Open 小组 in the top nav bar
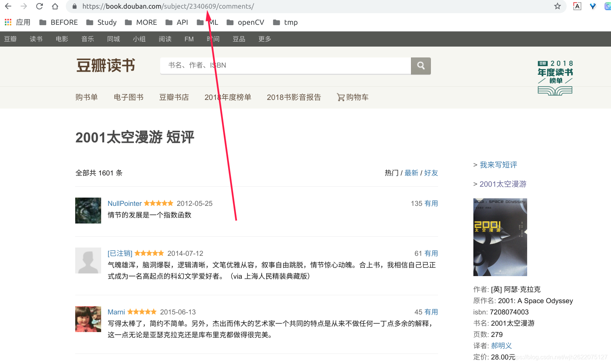 [x=139, y=39]
